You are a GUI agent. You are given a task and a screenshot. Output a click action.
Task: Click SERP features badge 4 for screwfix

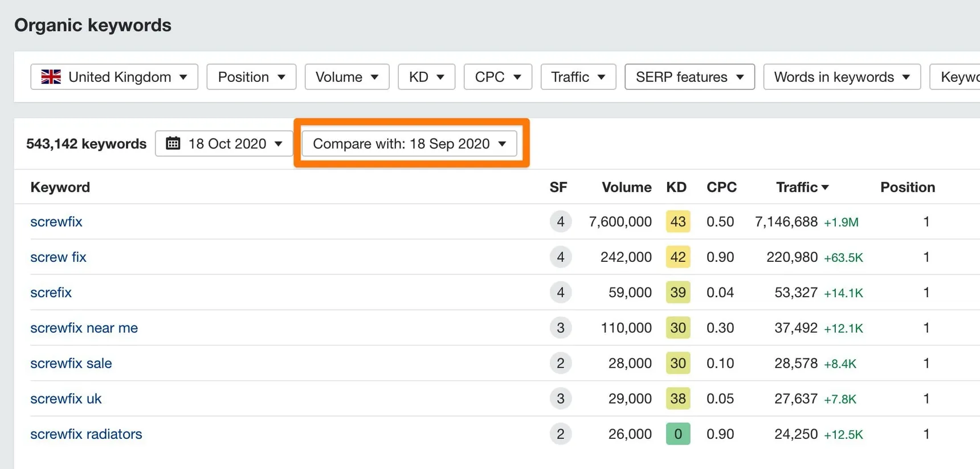[x=561, y=221]
